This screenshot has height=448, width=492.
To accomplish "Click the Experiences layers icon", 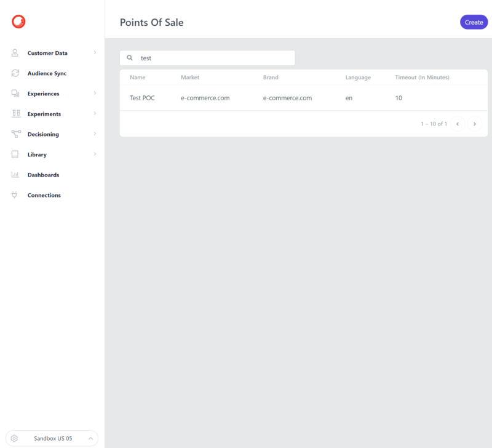I will (x=14, y=94).
